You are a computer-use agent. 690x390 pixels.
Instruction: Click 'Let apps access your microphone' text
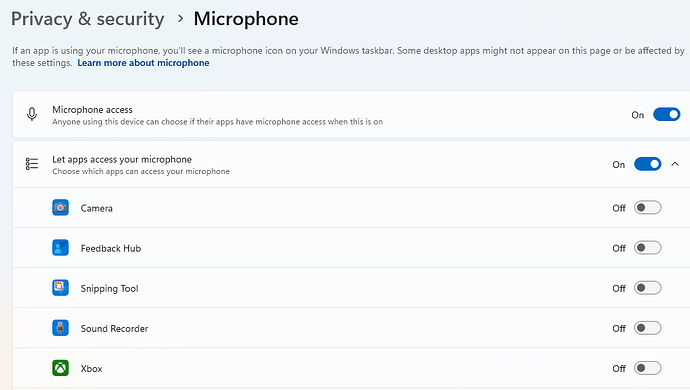pos(122,159)
